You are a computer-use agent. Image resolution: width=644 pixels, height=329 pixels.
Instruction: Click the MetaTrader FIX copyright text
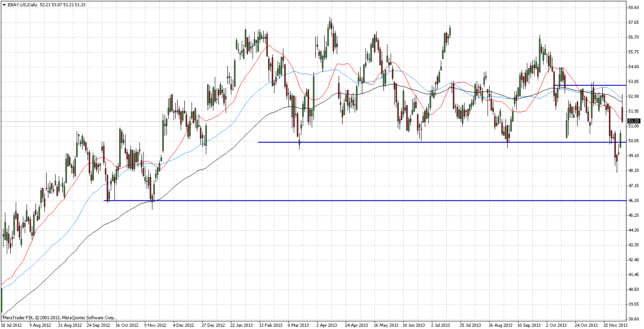(x=59, y=318)
